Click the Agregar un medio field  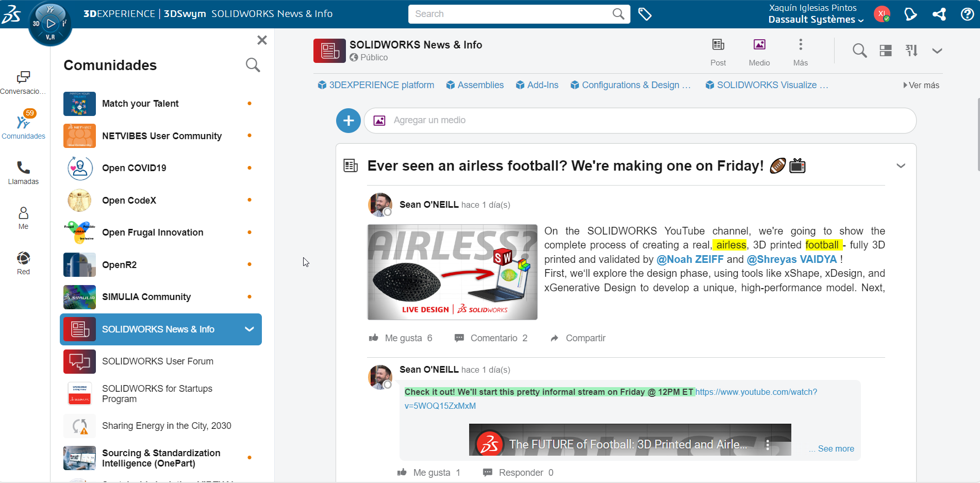[639, 120]
